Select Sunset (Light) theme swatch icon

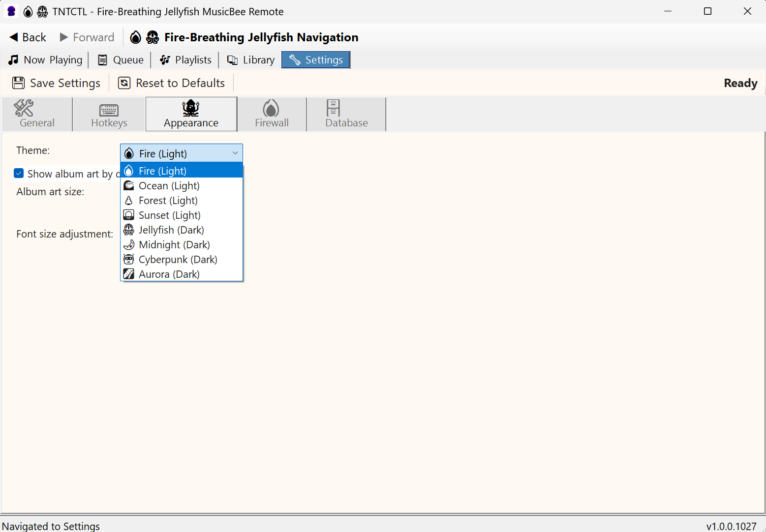(129, 215)
